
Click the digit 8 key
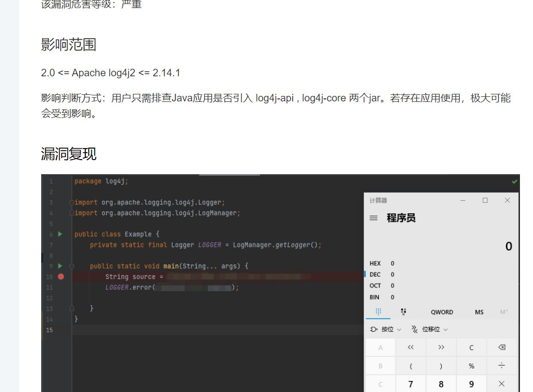441,384
